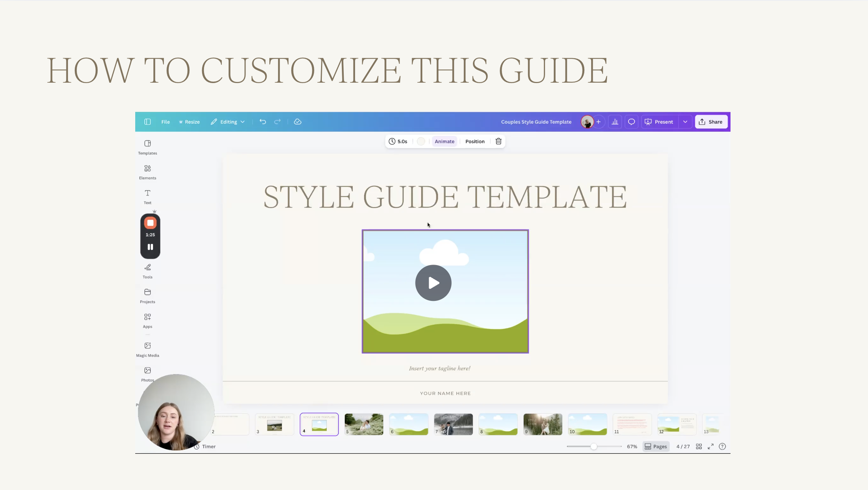
Task: Click the 4 / 27 page indicator
Action: pyautogui.click(x=683, y=446)
